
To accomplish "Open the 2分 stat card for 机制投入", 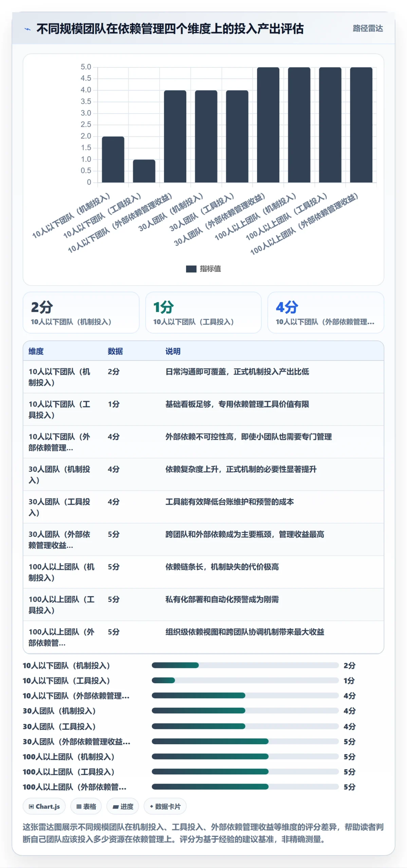I will (81, 312).
